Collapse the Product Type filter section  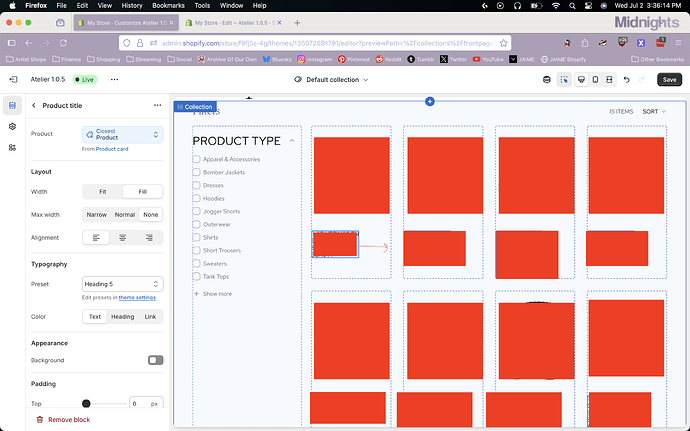pos(292,141)
